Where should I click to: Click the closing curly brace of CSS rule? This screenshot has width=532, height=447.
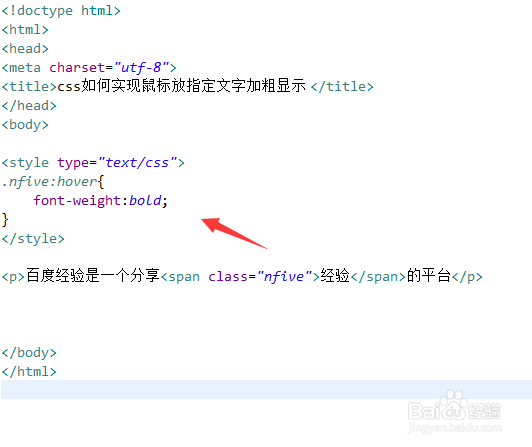(x=5, y=220)
